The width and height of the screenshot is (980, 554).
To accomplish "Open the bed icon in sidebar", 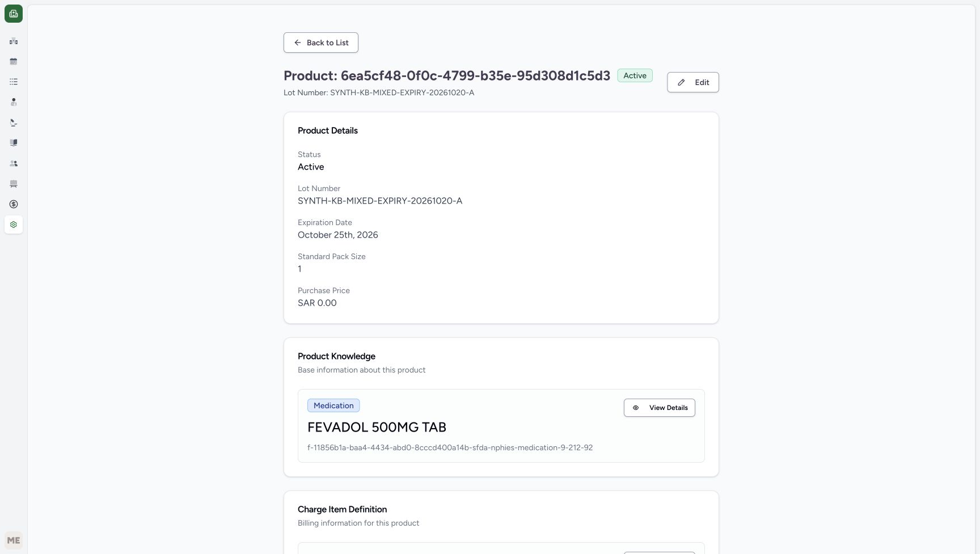I will click(14, 184).
